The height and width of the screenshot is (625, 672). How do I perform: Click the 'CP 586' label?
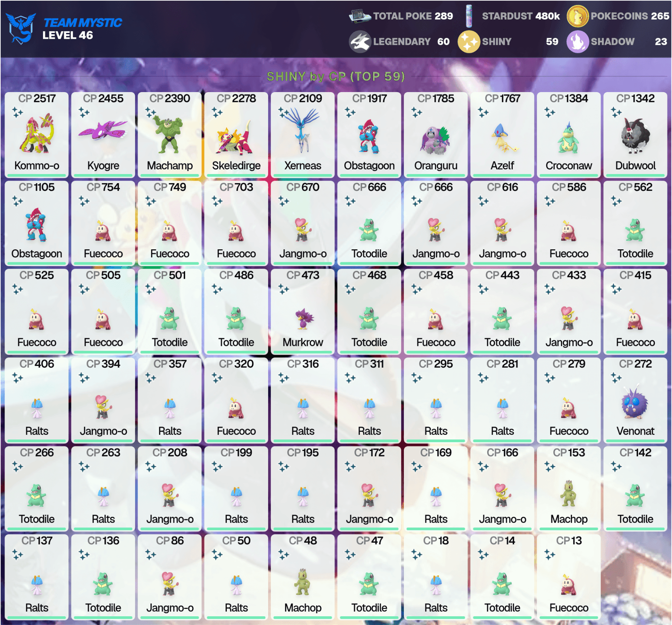569,187
